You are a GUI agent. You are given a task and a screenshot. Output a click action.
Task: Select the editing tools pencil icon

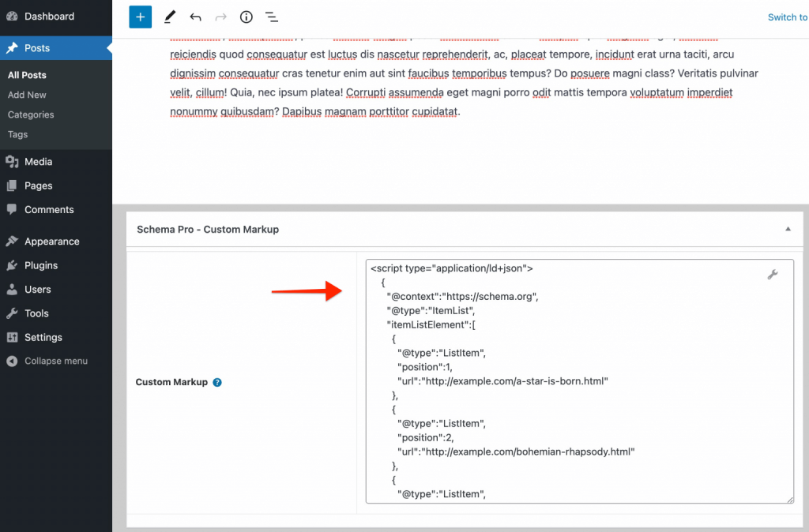(x=168, y=17)
